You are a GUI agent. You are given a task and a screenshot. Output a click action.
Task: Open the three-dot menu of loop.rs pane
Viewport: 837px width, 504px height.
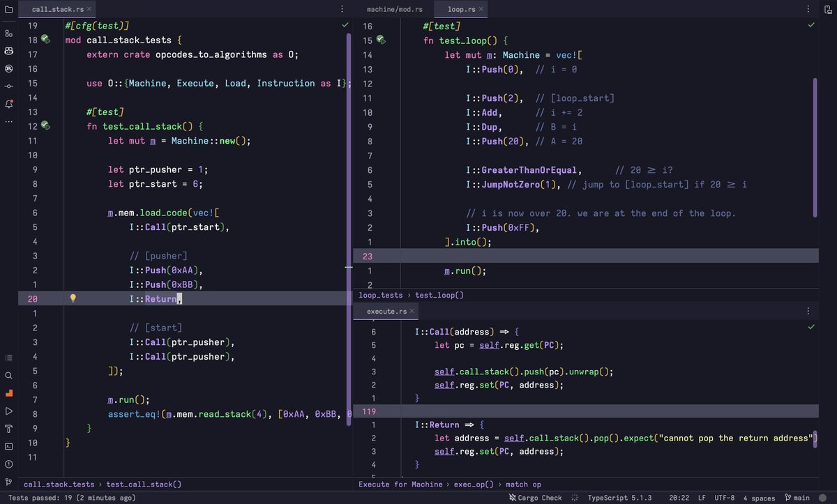coord(808,9)
